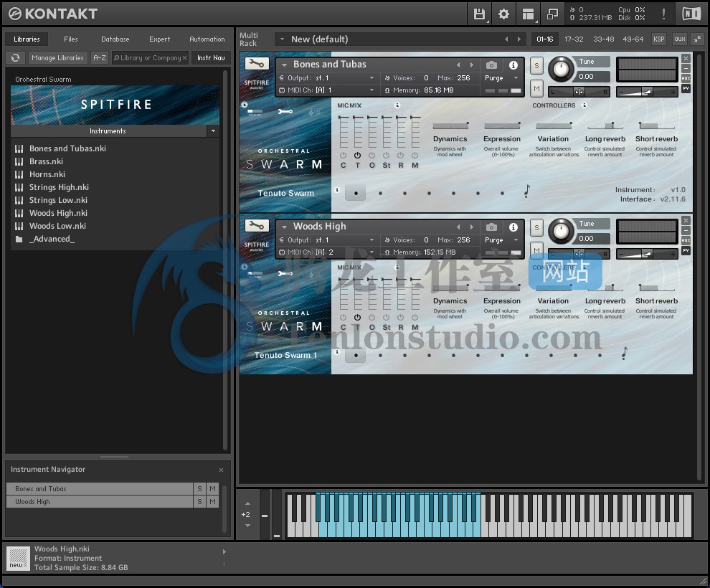This screenshot has width=710, height=588.
Task: Shift keyboard octave up arrow
Action: pos(247,503)
